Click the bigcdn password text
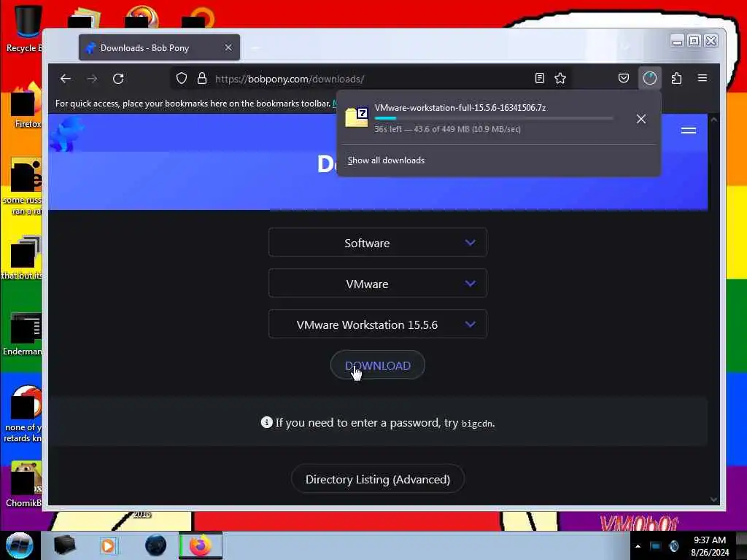The width and height of the screenshot is (747, 560). click(477, 424)
